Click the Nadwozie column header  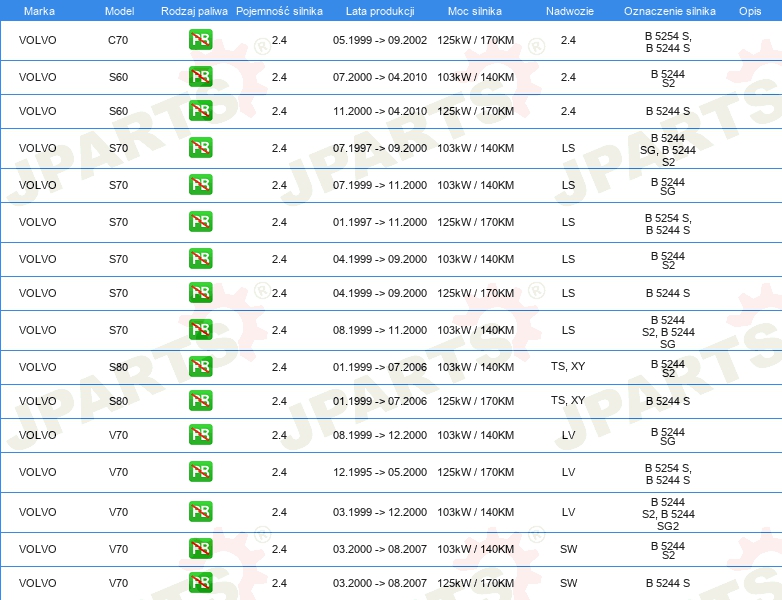pos(570,11)
